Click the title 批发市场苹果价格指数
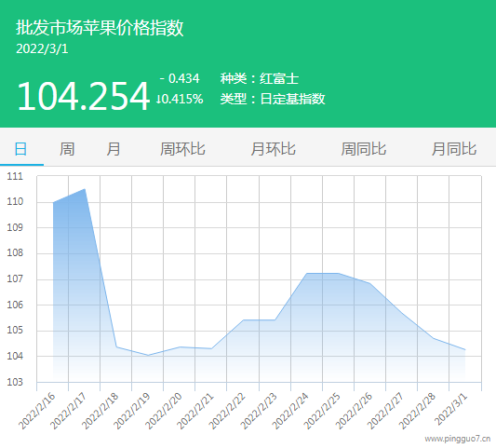Viewport: 496px width, 448px height. [x=100, y=28]
